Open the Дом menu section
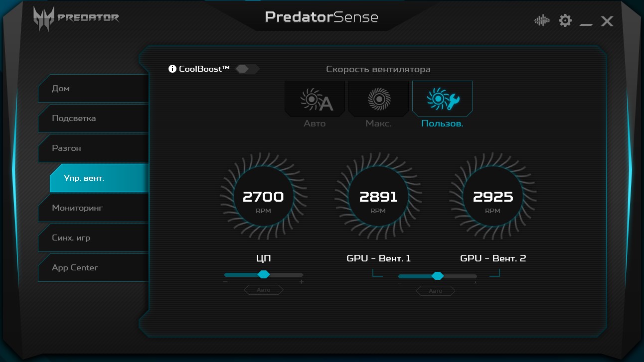Screen dimensions: 644x362 [93, 89]
